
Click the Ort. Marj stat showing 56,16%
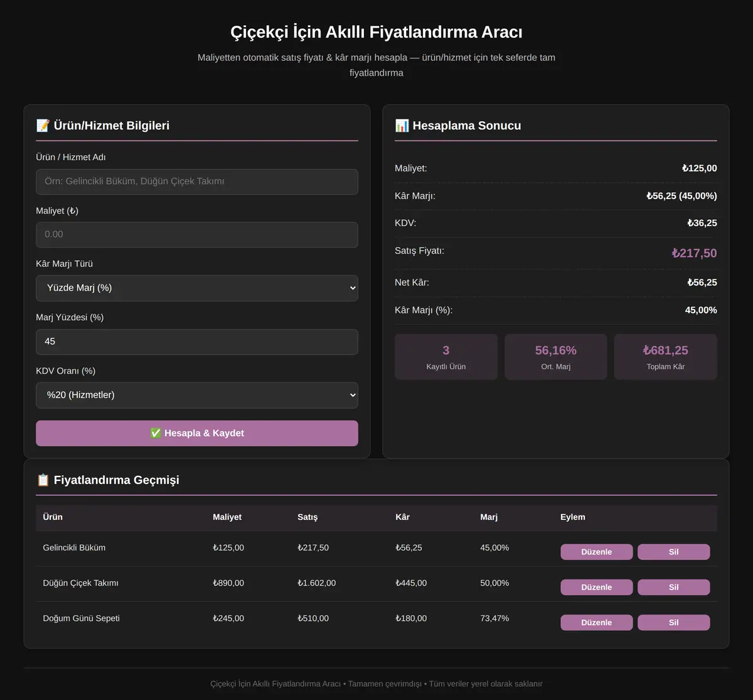[x=556, y=357]
